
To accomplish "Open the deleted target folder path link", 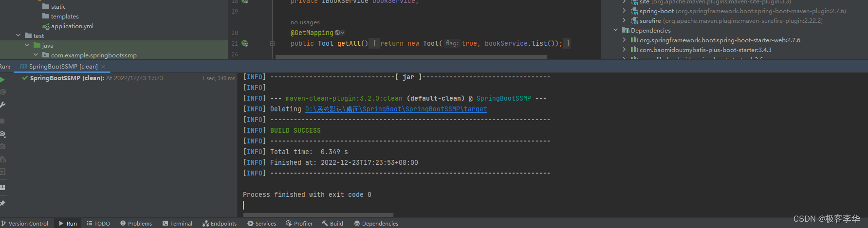I will 396,109.
